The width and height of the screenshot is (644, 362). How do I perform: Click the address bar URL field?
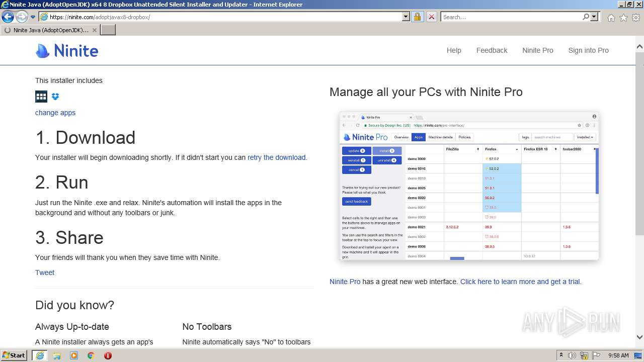click(x=220, y=17)
